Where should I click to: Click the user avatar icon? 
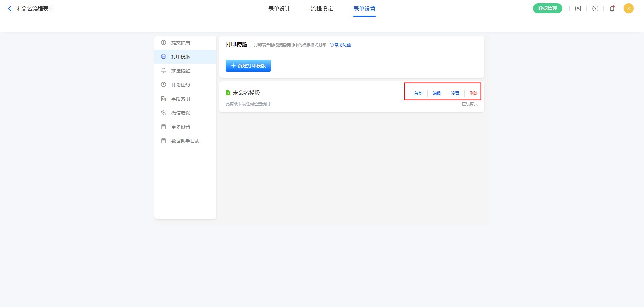(628, 9)
